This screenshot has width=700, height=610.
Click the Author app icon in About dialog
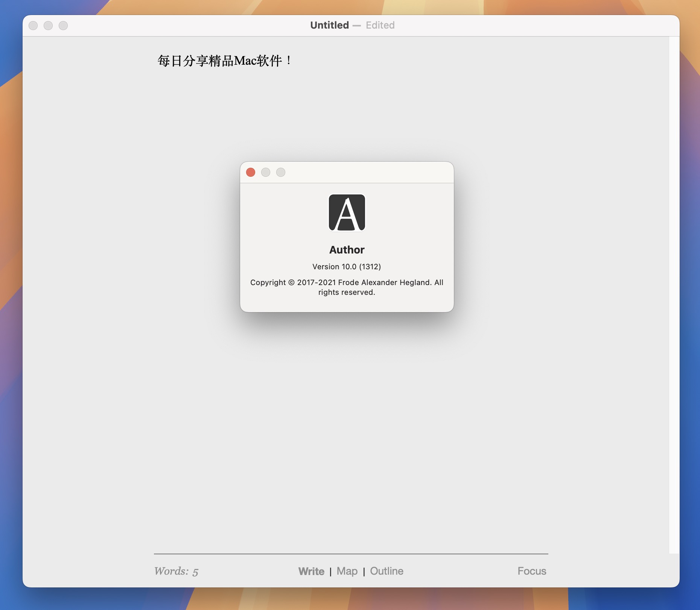pyautogui.click(x=347, y=212)
